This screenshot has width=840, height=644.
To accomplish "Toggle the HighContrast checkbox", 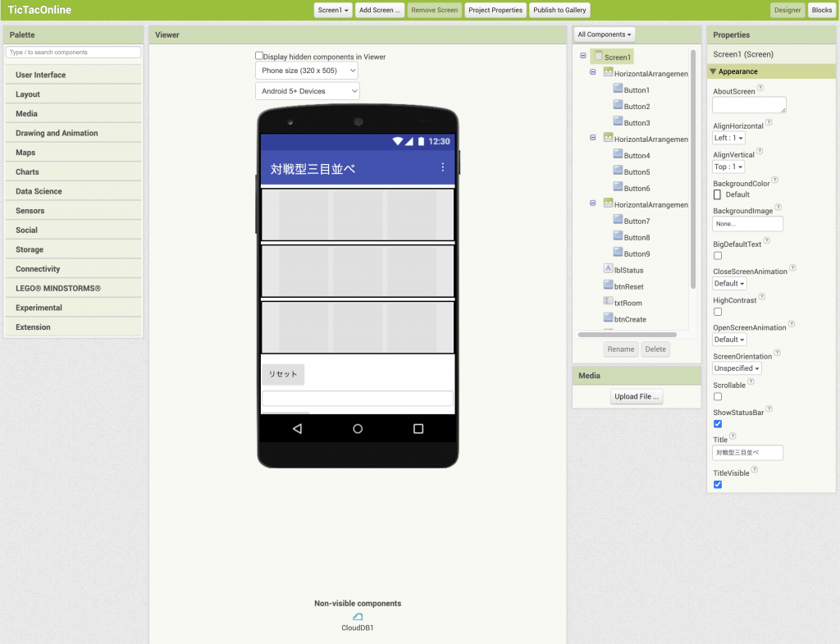I will (718, 312).
